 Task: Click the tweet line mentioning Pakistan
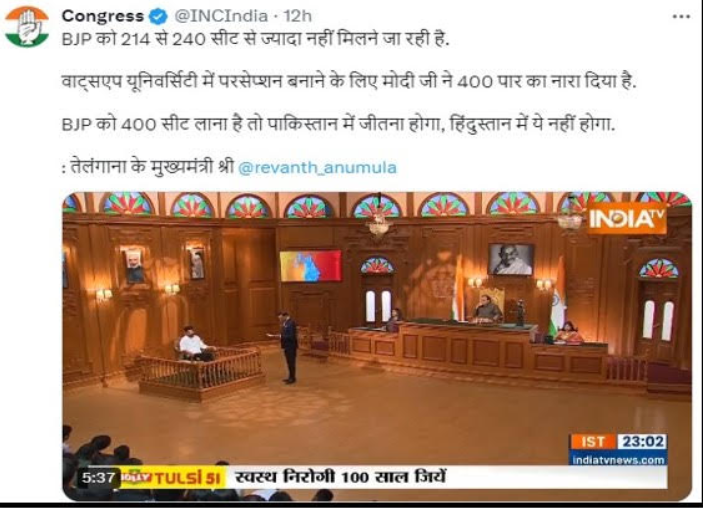pos(338,124)
